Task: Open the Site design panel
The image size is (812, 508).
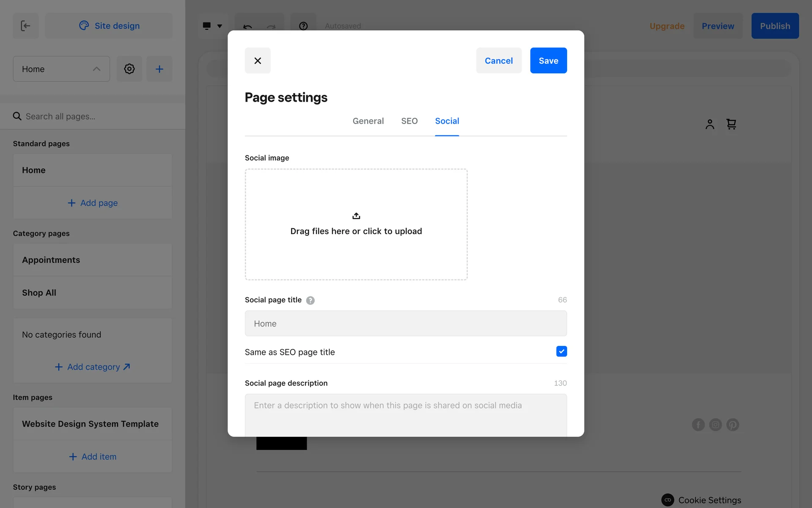Action: click(x=109, y=26)
